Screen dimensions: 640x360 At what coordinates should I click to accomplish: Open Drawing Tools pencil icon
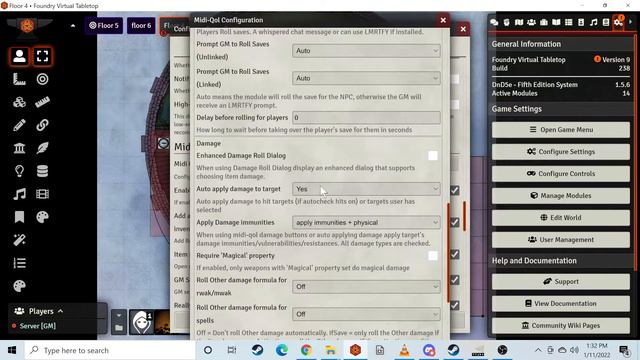click(x=19, y=125)
